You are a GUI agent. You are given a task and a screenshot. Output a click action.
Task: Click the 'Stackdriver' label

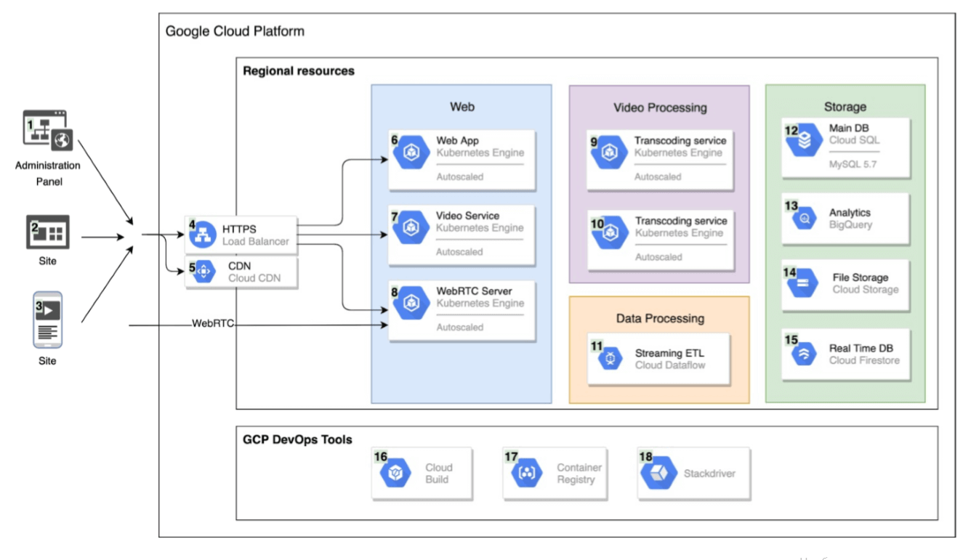[709, 474]
